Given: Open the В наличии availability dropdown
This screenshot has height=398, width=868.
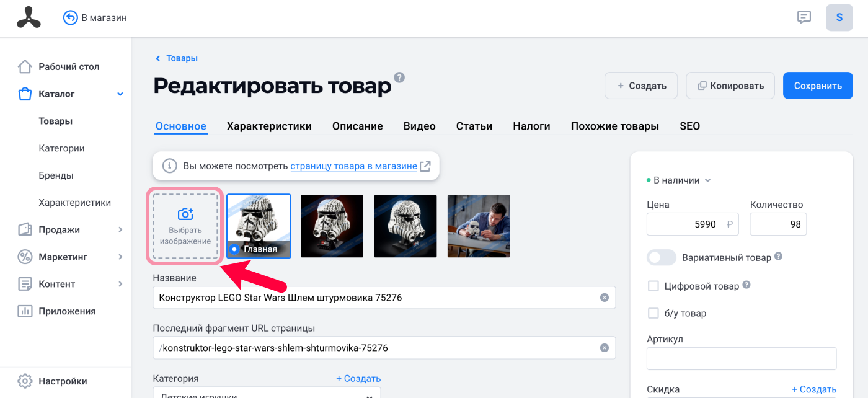Looking at the screenshot, I should (x=678, y=180).
